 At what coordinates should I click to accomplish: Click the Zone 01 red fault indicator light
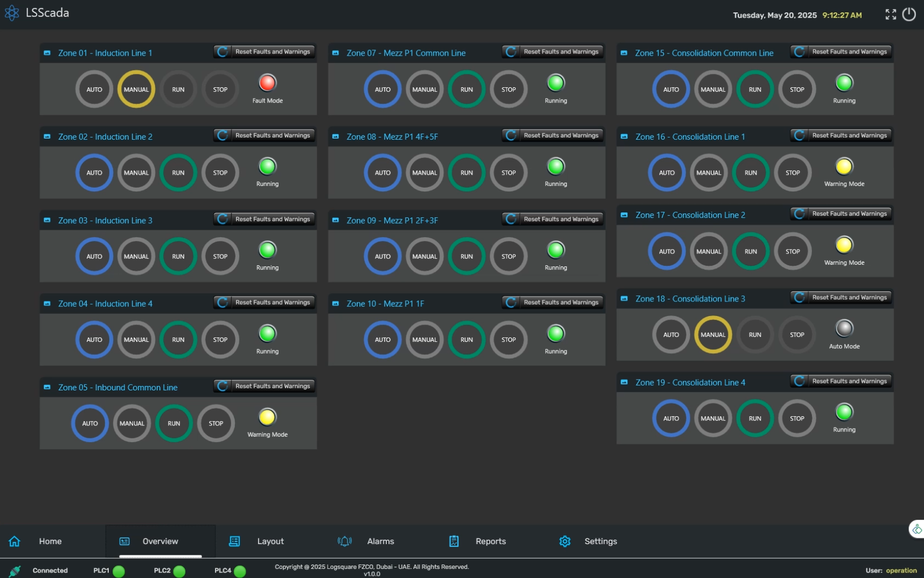coord(267,83)
